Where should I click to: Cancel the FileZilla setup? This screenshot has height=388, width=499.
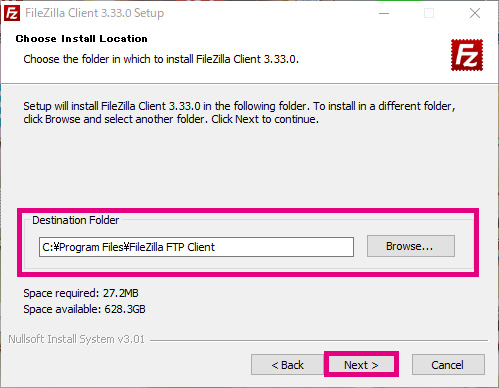point(448,365)
